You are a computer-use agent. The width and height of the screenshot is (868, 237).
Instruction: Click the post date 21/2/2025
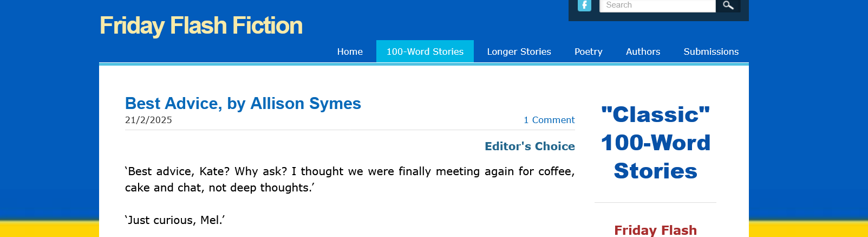148,120
